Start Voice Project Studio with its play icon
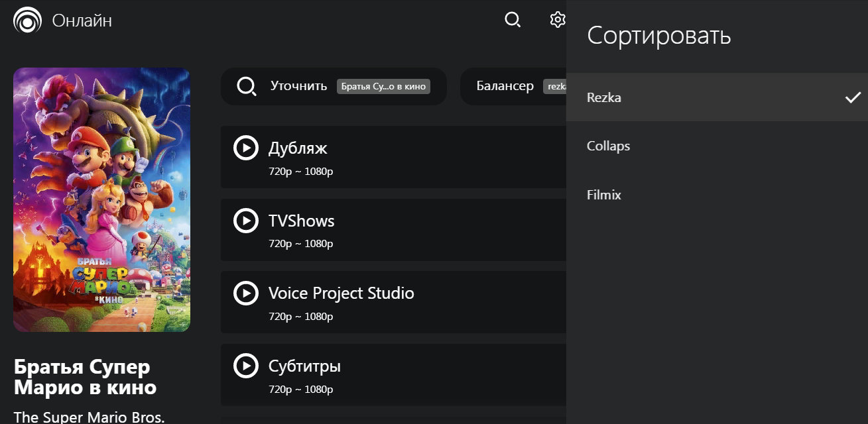Screen dimensions: 868x424 coord(246,293)
